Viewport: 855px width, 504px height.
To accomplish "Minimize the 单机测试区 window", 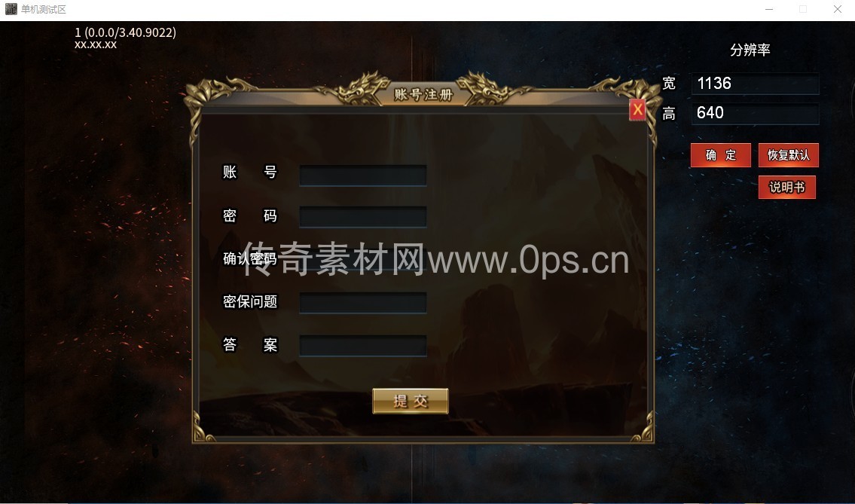I will pos(769,9).
